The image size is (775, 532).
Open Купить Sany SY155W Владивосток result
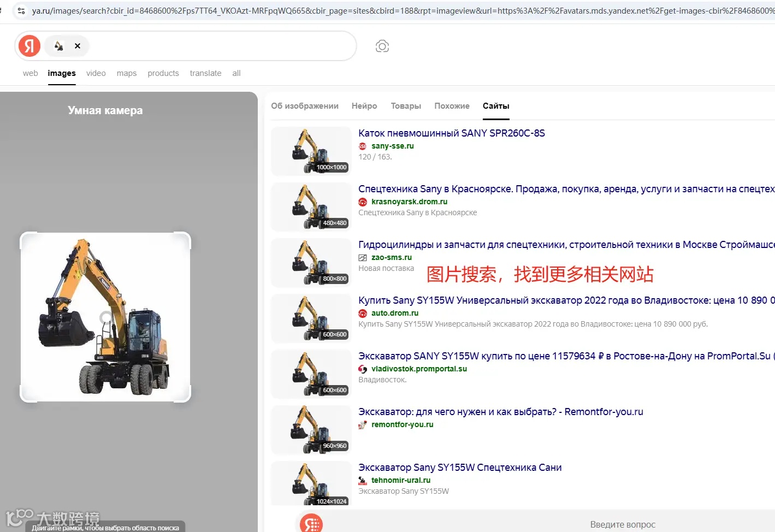click(566, 300)
